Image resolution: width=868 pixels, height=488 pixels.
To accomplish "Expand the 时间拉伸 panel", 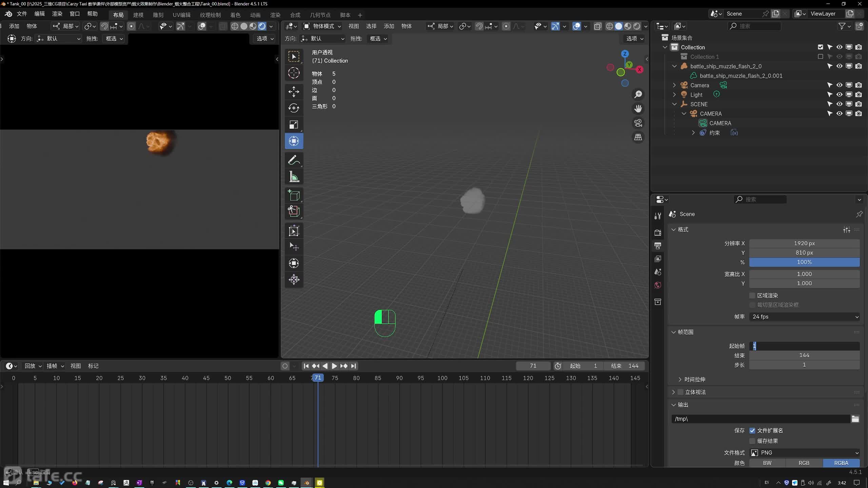I will click(x=680, y=380).
